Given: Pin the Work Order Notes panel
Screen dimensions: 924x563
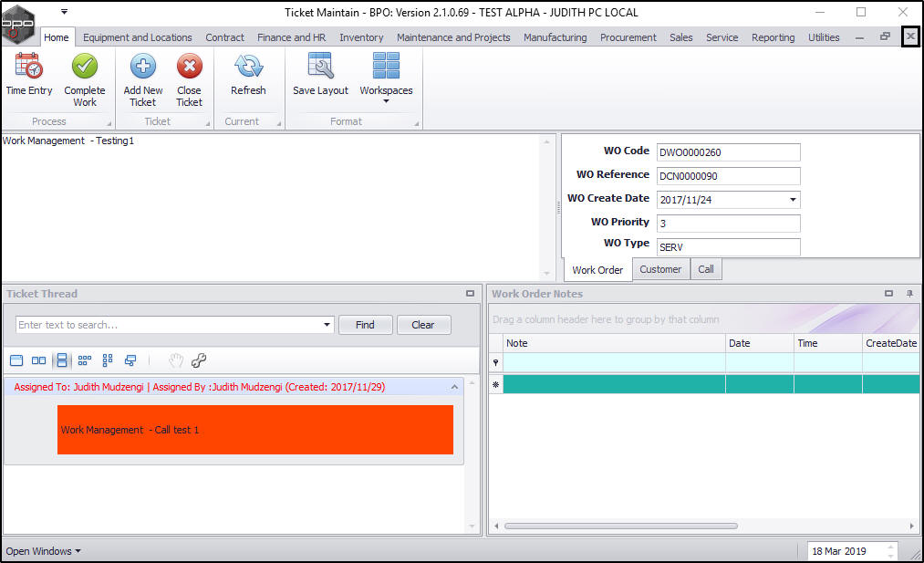Looking at the screenshot, I should coord(909,293).
